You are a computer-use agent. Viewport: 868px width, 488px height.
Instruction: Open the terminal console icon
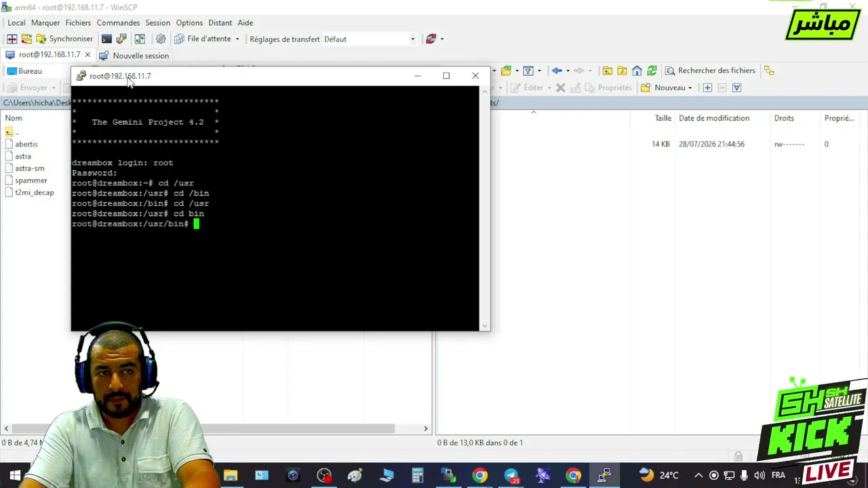tap(106, 39)
